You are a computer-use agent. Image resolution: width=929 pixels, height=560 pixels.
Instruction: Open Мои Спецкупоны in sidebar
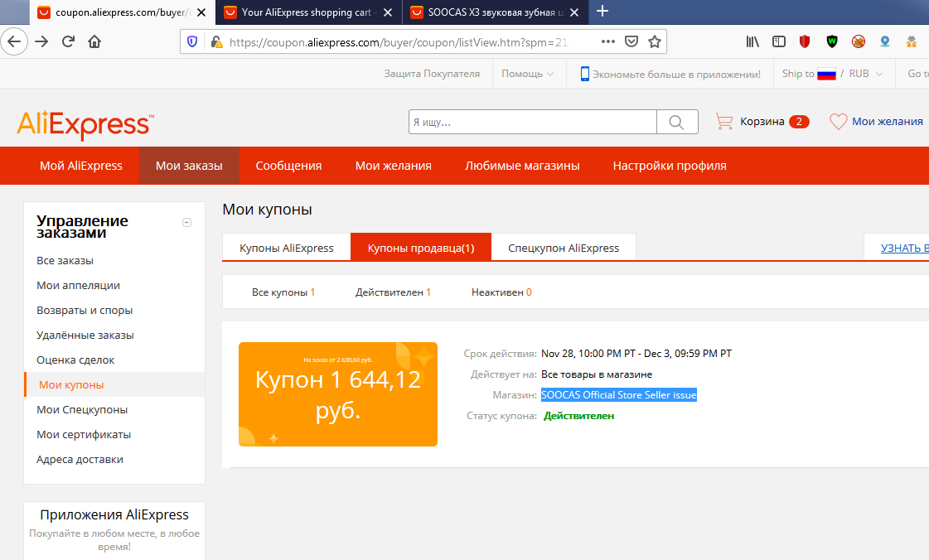click(82, 409)
